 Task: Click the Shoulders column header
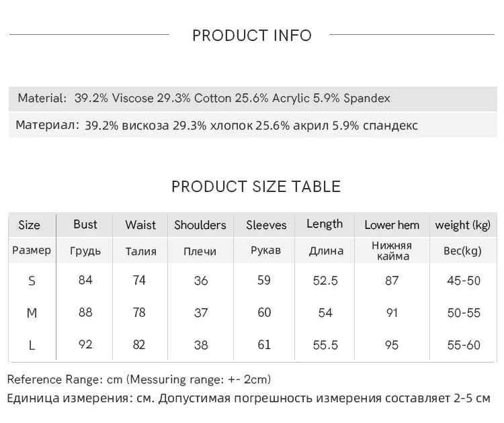coord(200,225)
